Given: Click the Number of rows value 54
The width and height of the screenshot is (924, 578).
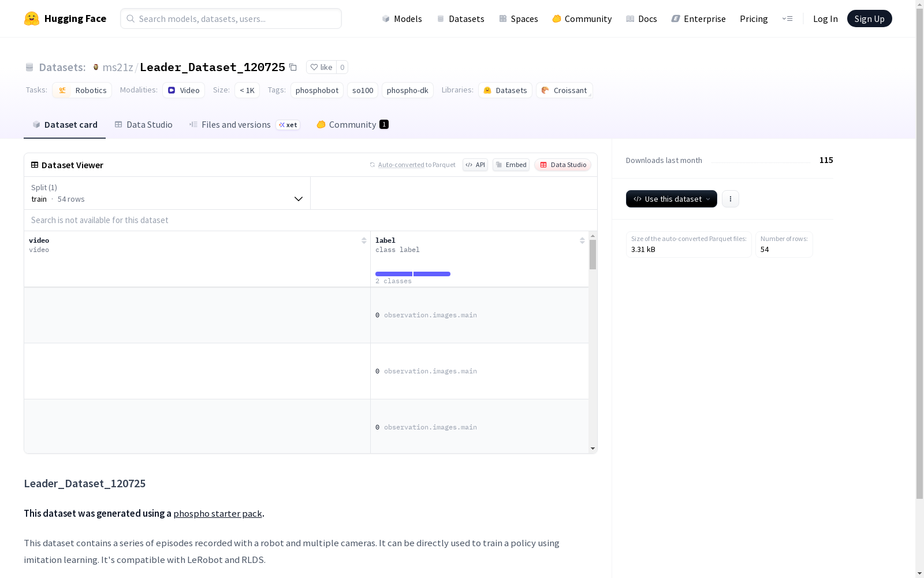Looking at the screenshot, I should tap(765, 250).
